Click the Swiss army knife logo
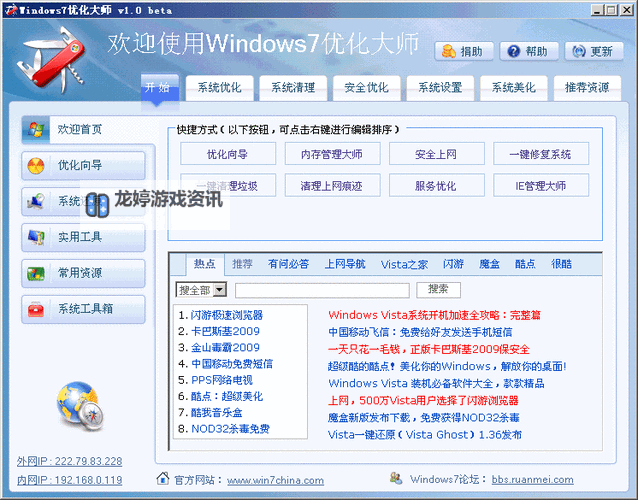This screenshot has height=500, width=638. (52, 60)
